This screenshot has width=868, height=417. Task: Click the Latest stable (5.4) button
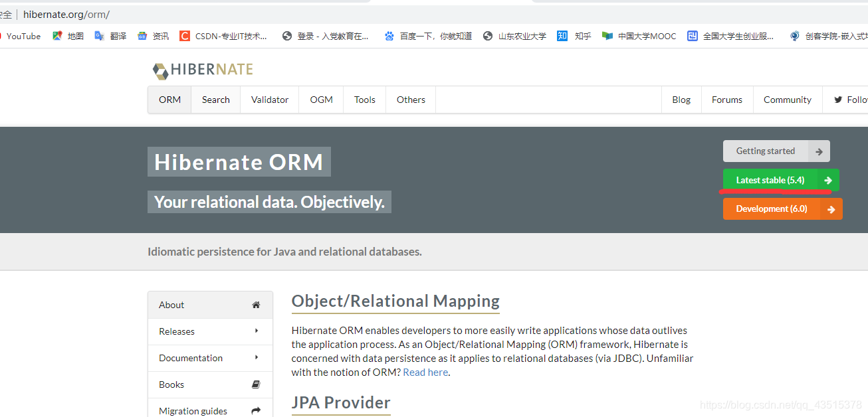[781, 180]
